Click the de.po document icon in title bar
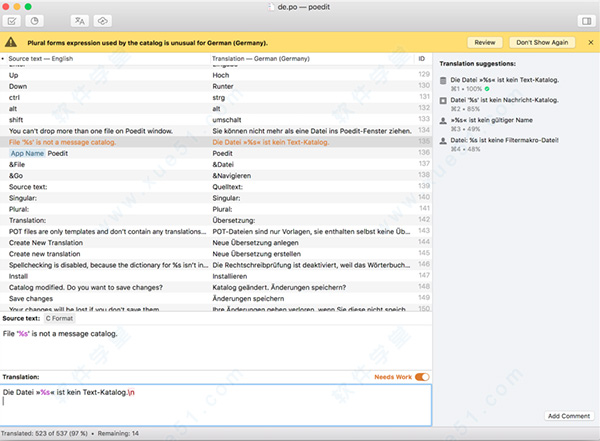 pyautogui.click(x=271, y=7)
